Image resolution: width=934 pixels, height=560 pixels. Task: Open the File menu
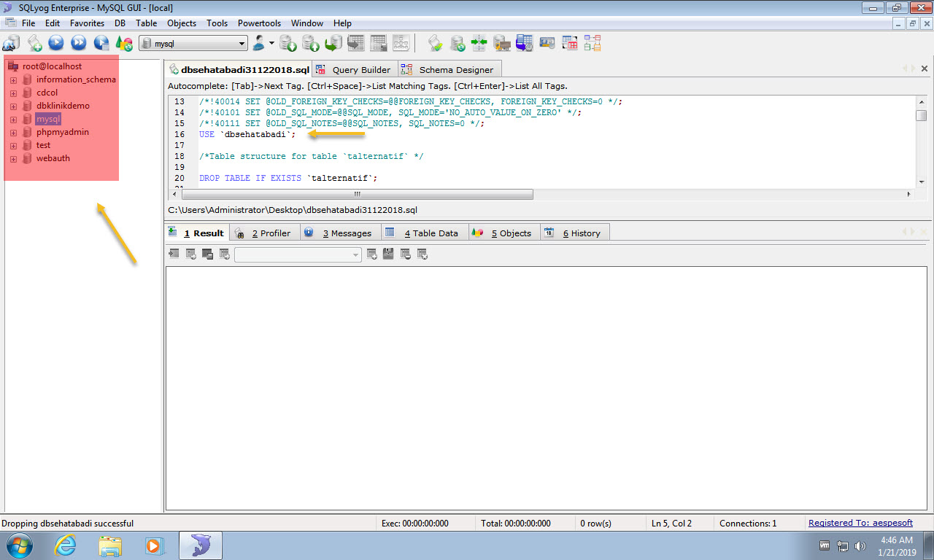coord(28,23)
